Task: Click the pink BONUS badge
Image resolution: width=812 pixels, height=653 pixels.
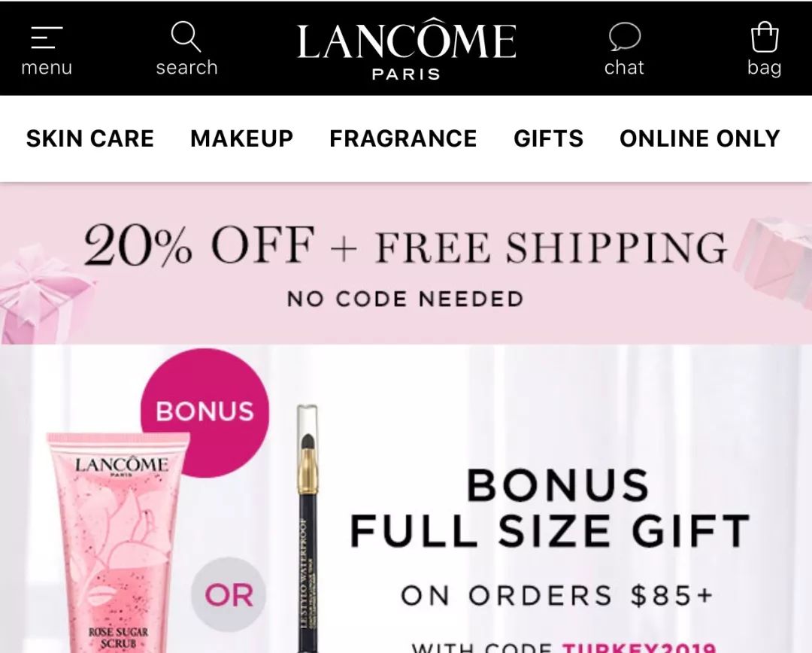Action: pyautogui.click(x=205, y=412)
